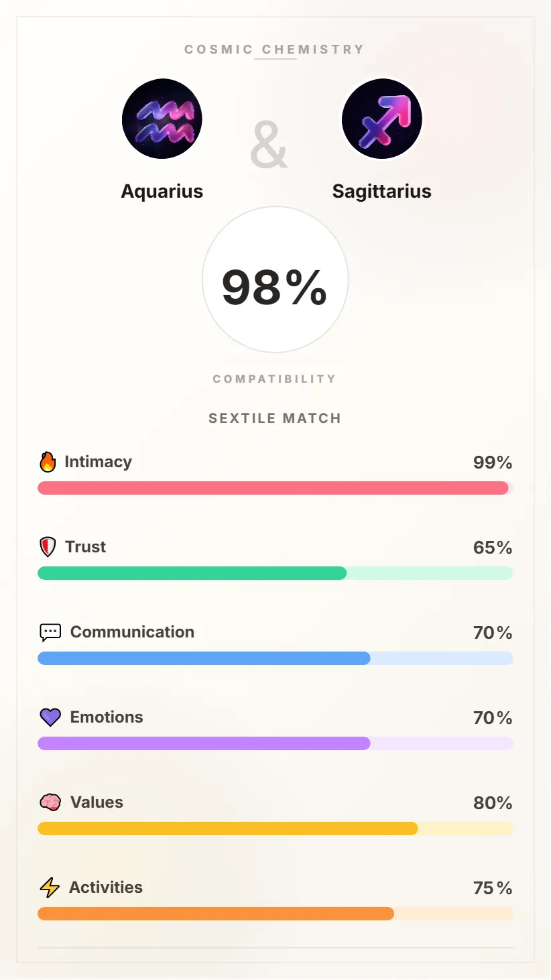Click the 98% compatibility score circle

click(x=275, y=280)
